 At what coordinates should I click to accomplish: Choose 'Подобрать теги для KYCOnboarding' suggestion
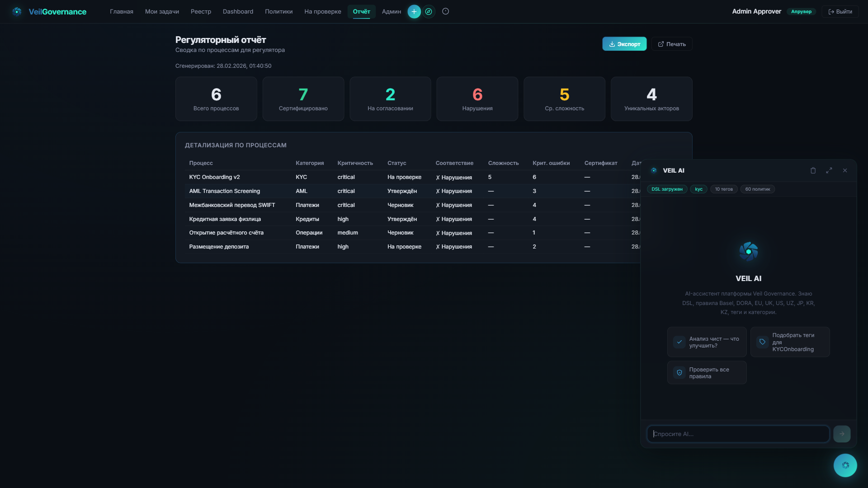coord(790,342)
